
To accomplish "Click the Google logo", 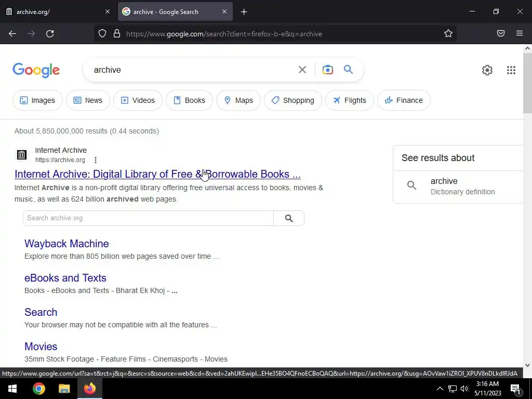I will coord(36,70).
